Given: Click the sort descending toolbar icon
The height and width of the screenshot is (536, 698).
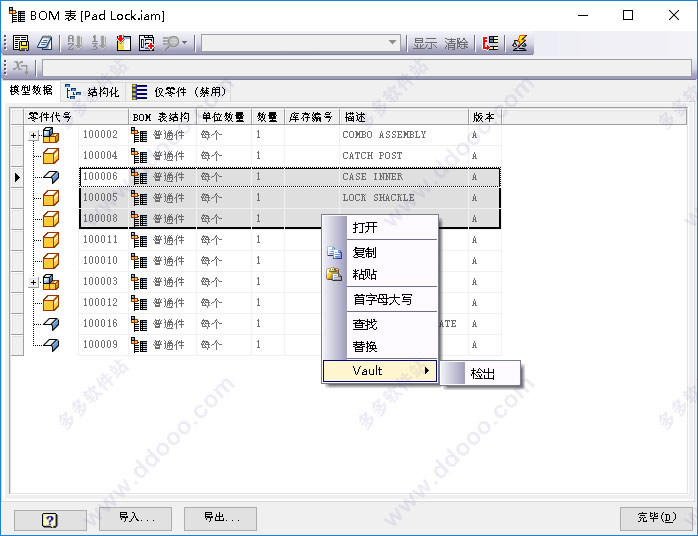Looking at the screenshot, I should tap(99, 43).
